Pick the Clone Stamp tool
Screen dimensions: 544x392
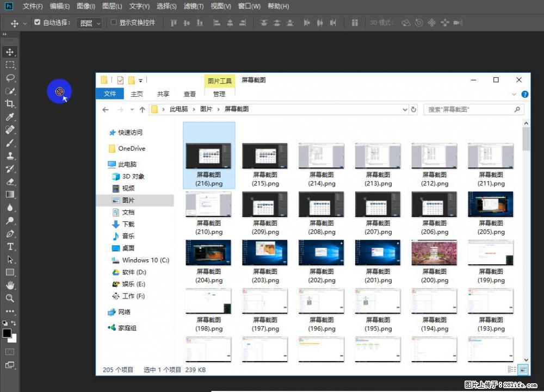pyautogui.click(x=10, y=157)
